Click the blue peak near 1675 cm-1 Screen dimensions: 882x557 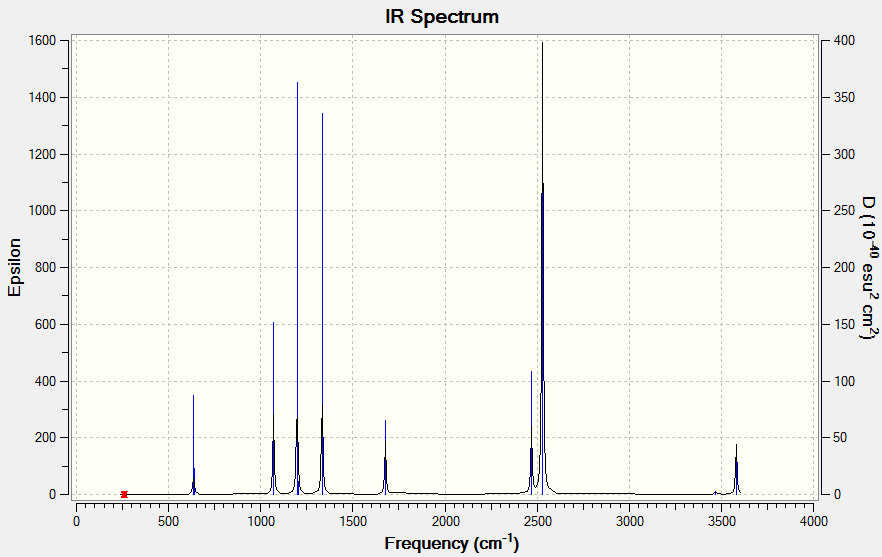pyautogui.click(x=385, y=457)
